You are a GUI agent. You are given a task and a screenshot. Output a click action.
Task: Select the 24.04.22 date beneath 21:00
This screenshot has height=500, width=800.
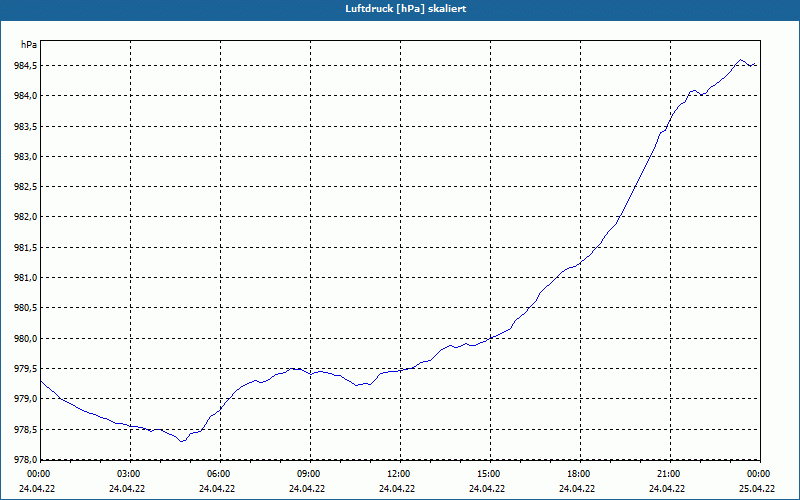coord(667,488)
